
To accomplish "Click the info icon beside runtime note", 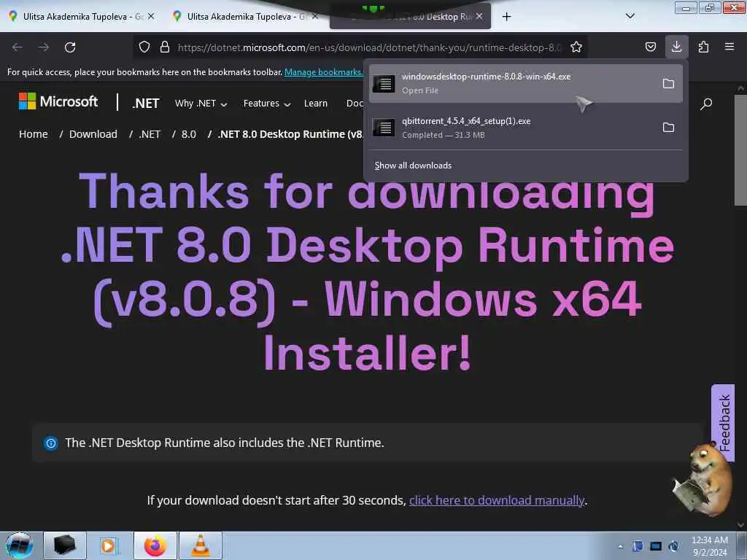I will [x=50, y=443].
